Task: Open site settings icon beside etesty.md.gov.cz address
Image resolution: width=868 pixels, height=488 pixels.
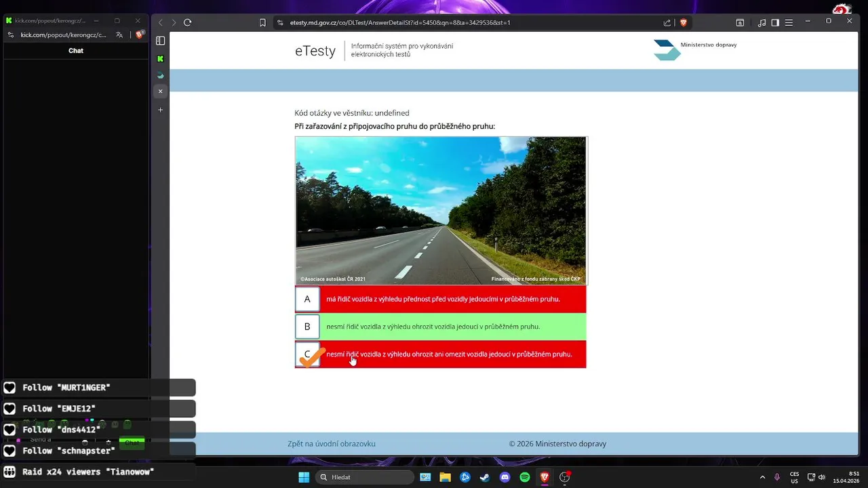Action: (x=280, y=22)
